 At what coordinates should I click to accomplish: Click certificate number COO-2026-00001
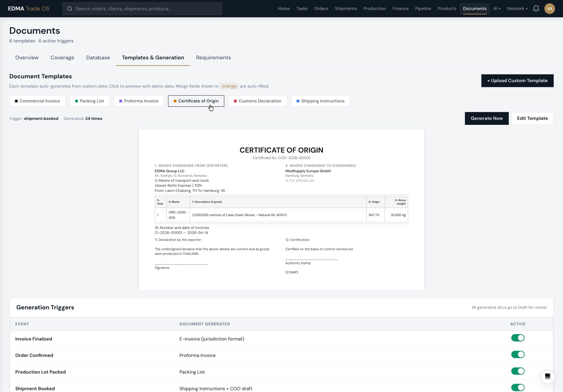pyautogui.click(x=294, y=158)
